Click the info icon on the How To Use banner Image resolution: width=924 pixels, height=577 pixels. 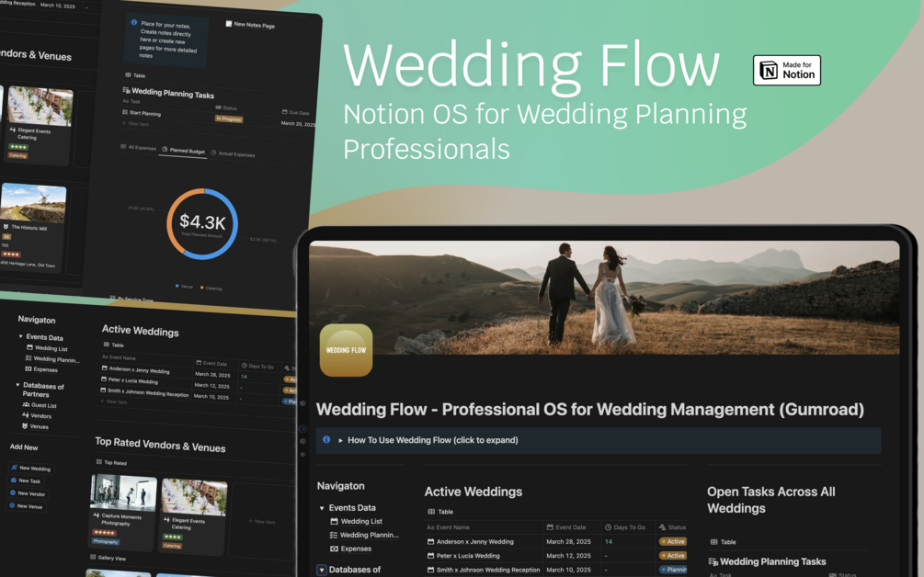tap(327, 440)
